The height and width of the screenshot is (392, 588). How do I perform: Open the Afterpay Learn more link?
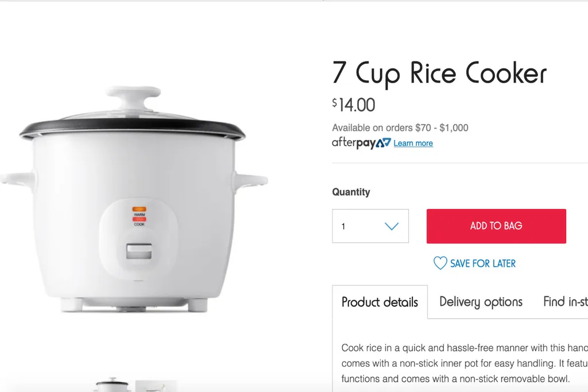pos(413,143)
